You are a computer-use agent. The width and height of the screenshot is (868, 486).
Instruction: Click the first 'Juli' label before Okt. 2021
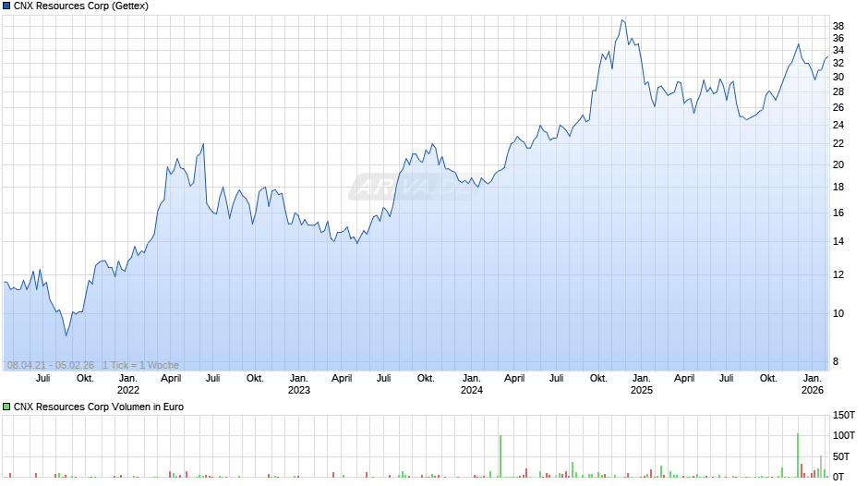point(42,378)
